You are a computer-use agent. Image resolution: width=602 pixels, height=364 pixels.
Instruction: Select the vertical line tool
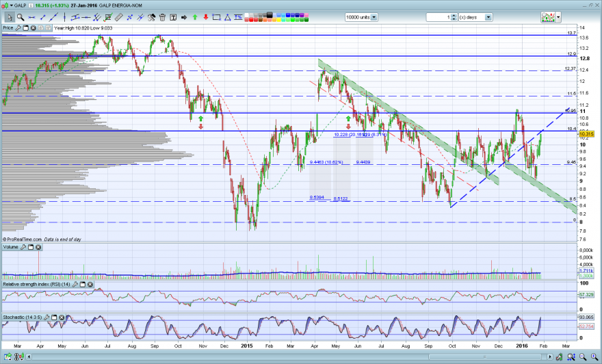[x=64, y=17]
